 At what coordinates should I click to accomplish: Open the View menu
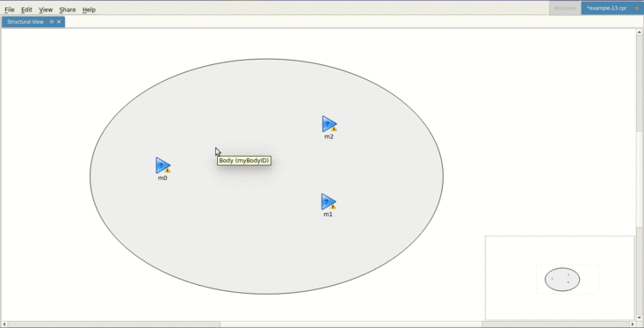point(46,10)
